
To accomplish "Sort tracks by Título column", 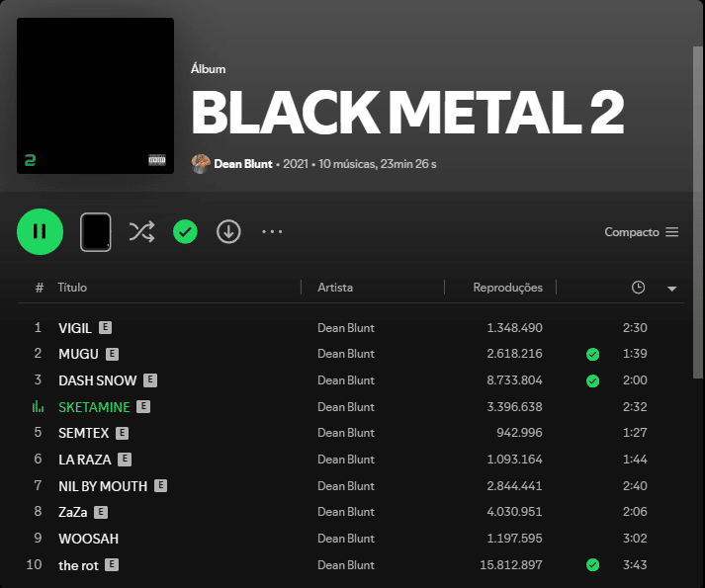I will tap(72, 288).
